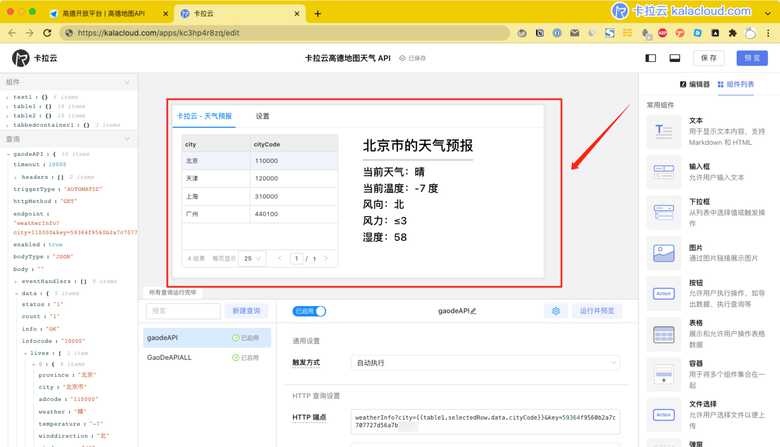The width and height of the screenshot is (780, 447).
Task: Open the browser extensions puzzle icon
Action: coord(732,33)
